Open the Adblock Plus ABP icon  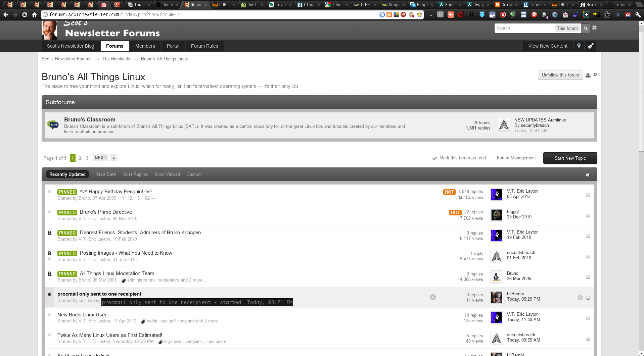point(403,15)
